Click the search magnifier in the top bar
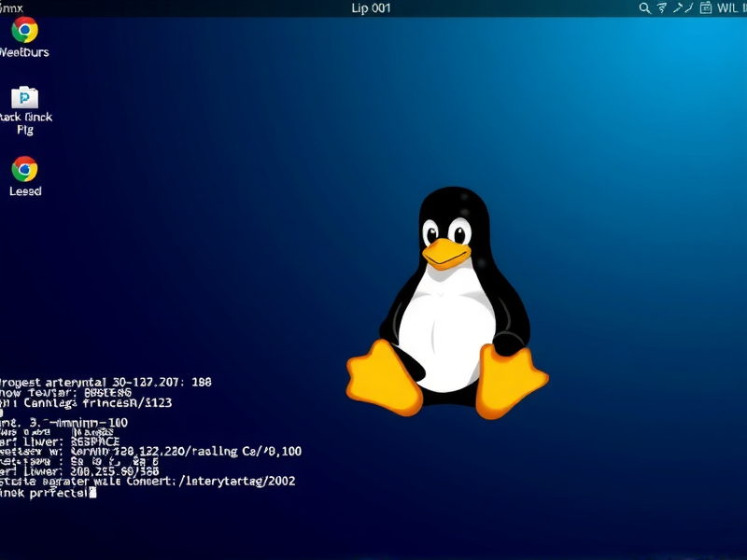This screenshot has height=560, width=747. (645, 7)
